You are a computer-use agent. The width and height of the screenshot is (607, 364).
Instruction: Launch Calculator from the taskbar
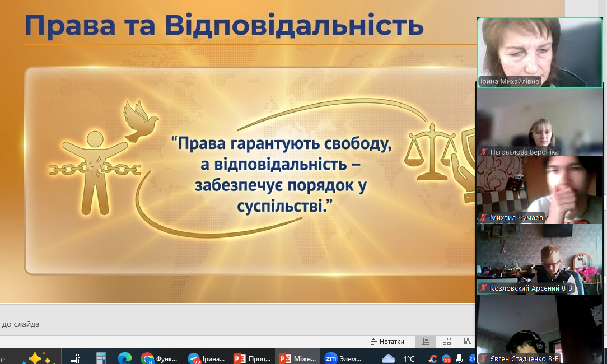[101, 358]
